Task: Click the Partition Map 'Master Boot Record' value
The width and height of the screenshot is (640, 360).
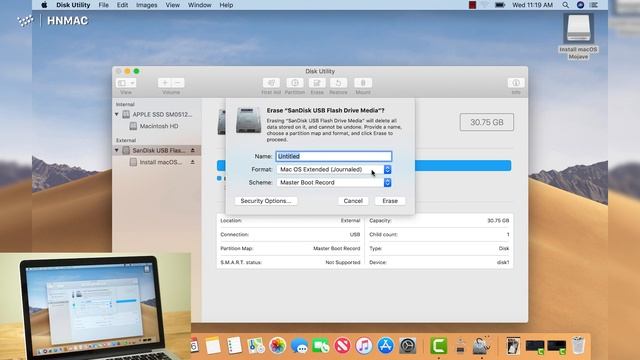Action: click(337, 249)
